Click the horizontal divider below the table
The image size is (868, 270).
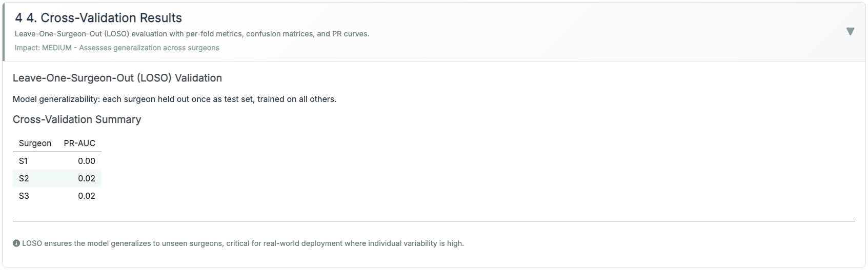tap(434, 221)
